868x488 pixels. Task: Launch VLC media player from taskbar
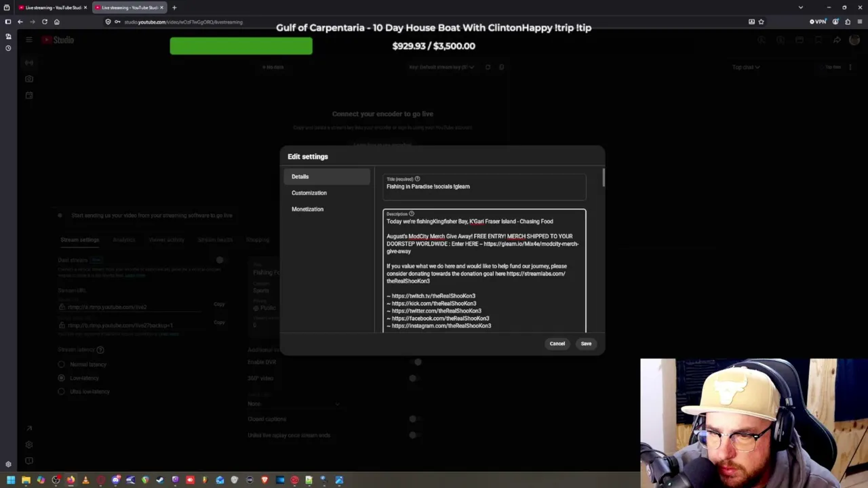tap(85, 481)
